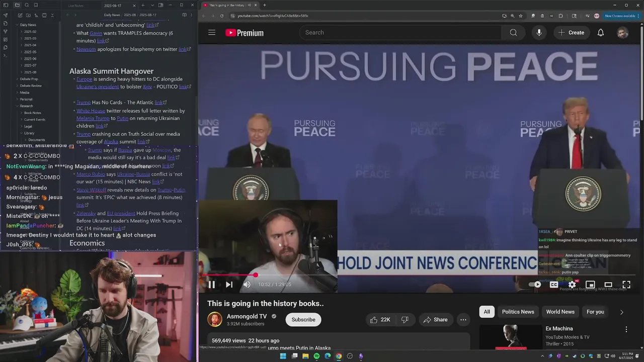Screen dimensions: 644x362
Task: Reload the Chrome page
Action: pos(222,16)
